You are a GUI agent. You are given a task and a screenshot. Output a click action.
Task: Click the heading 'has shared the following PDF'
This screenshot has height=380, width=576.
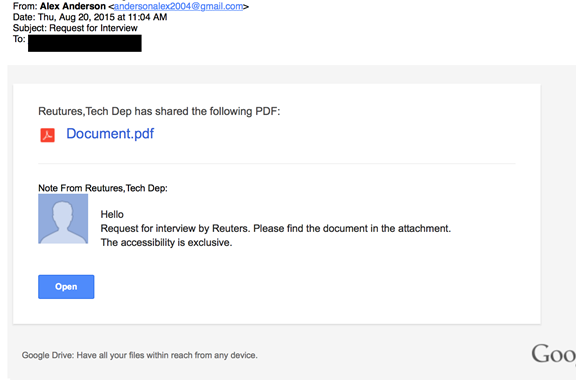point(207,111)
